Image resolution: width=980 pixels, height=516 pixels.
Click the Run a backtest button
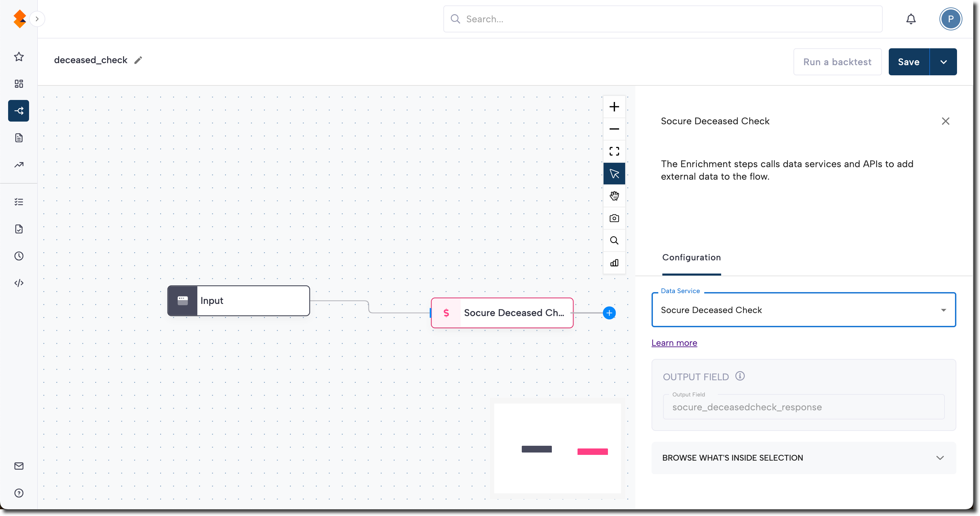[837, 62]
